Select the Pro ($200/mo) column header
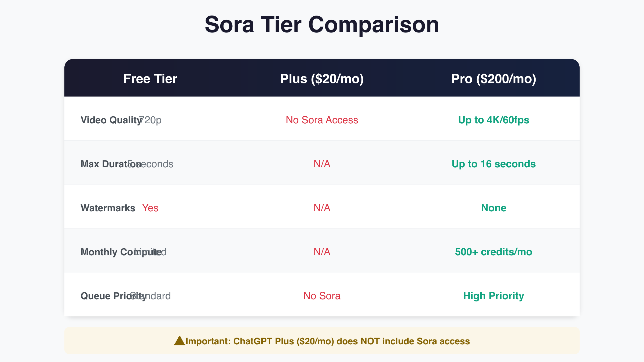This screenshot has width=644, height=362. tap(493, 79)
